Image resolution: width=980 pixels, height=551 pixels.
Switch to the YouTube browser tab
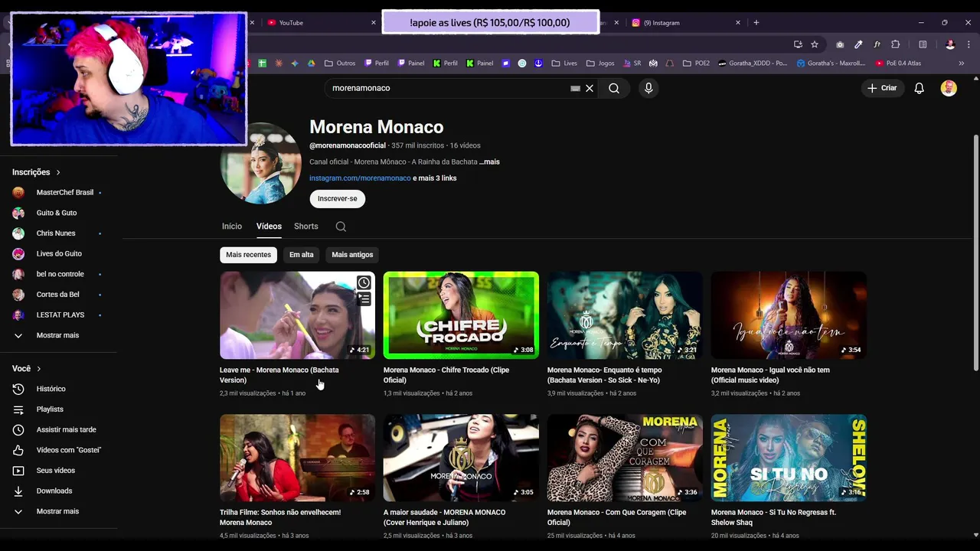[x=320, y=22]
